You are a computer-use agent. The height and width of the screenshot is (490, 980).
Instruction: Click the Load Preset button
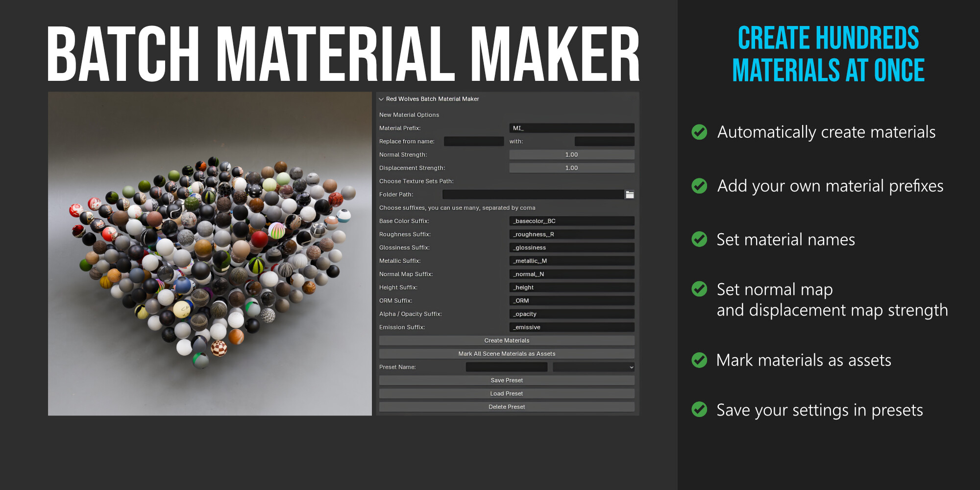(507, 393)
